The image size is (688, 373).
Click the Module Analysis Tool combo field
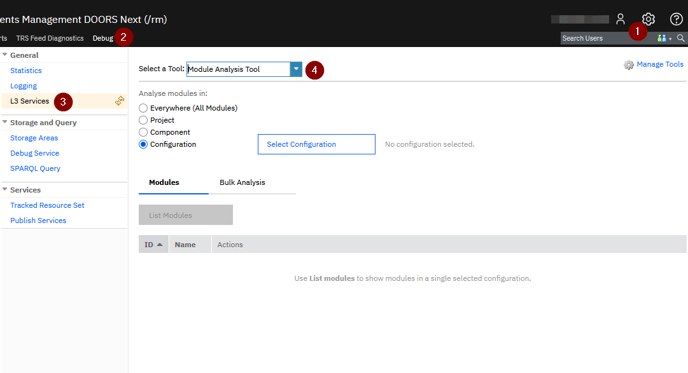(x=238, y=69)
